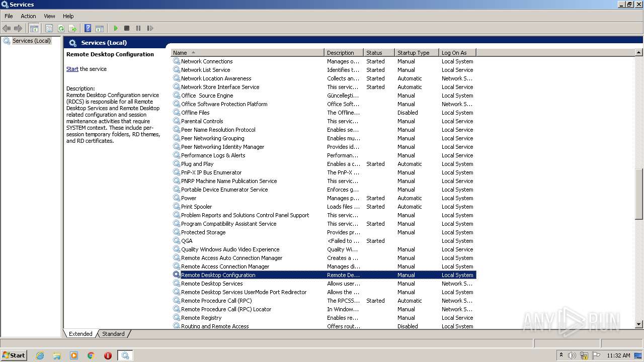The width and height of the screenshot is (644, 362).
Task: Open the Windows Start button
Action: pyautogui.click(x=14, y=355)
